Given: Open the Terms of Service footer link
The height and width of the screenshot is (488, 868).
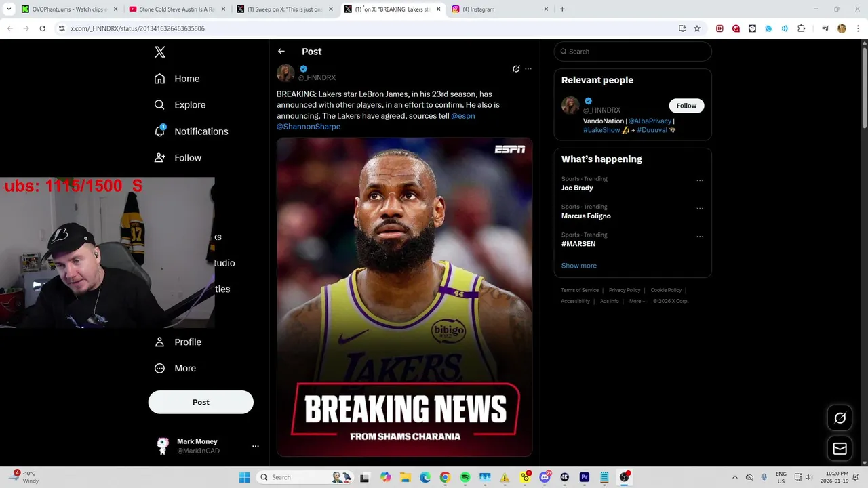Looking at the screenshot, I should pos(580,290).
